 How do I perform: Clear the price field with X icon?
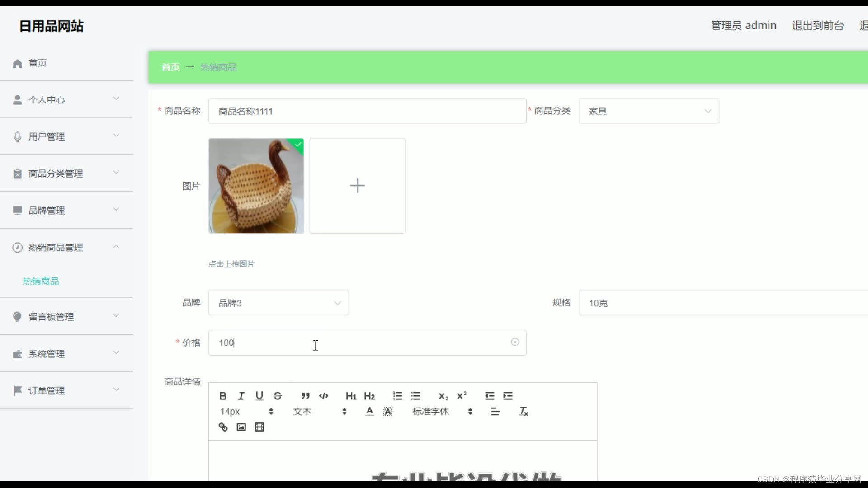[514, 342]
